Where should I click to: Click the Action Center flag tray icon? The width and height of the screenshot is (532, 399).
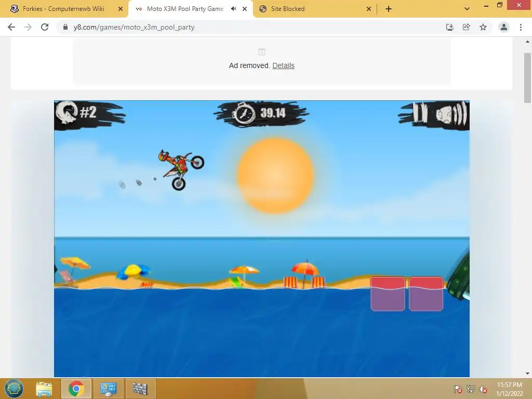click(x=458, y=389)
